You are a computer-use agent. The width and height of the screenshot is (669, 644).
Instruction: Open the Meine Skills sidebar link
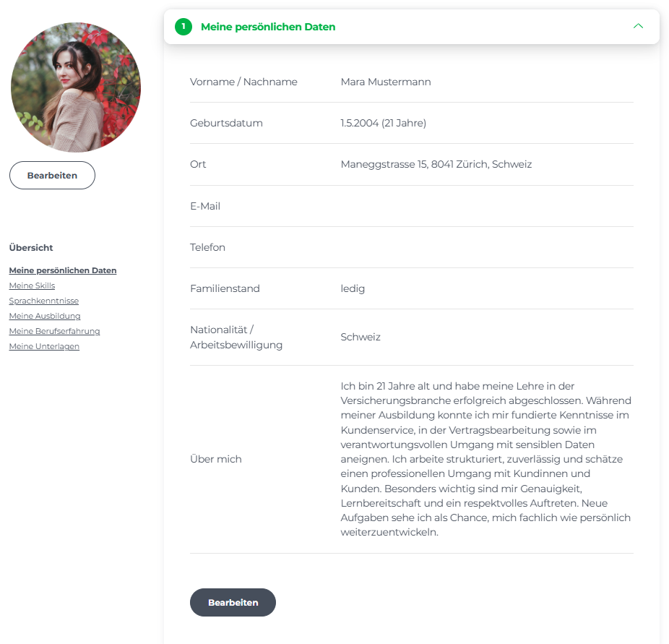point(32,285)
